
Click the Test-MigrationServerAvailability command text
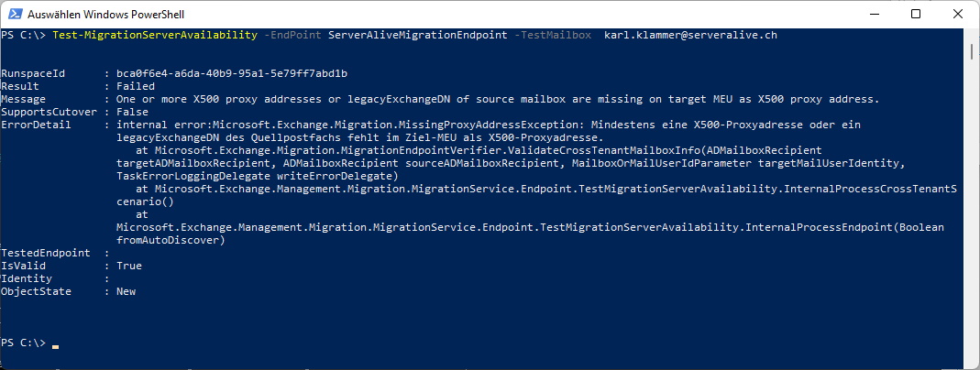click(155, 35)
